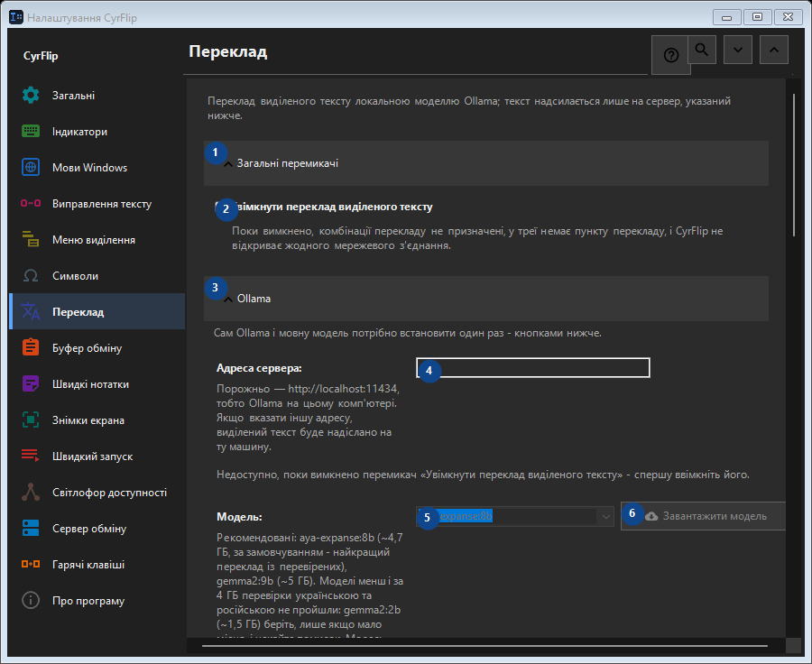Collapse the Ollama section

(486, 299)
